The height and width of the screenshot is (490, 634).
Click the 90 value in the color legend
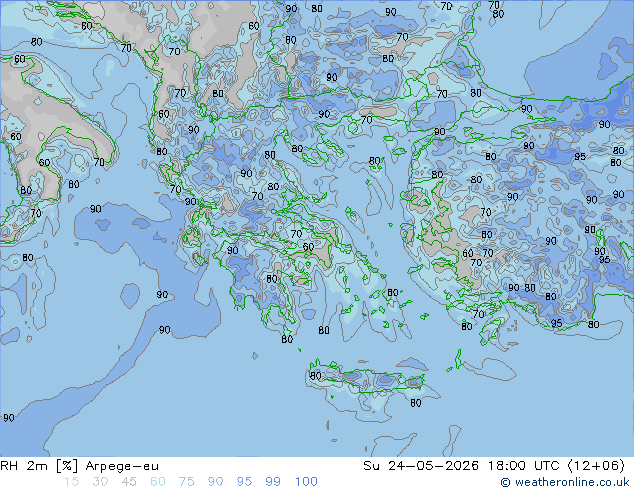[215, 482]
